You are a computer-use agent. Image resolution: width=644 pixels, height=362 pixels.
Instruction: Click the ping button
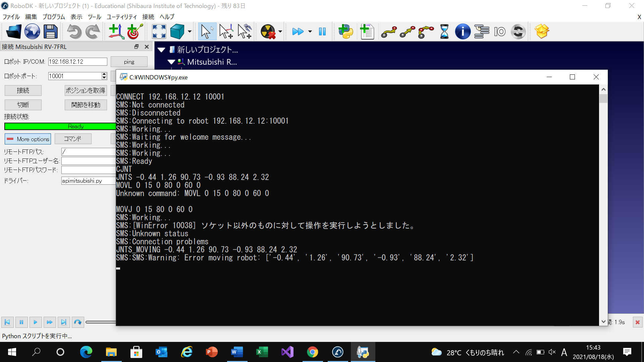click(129, 62)
